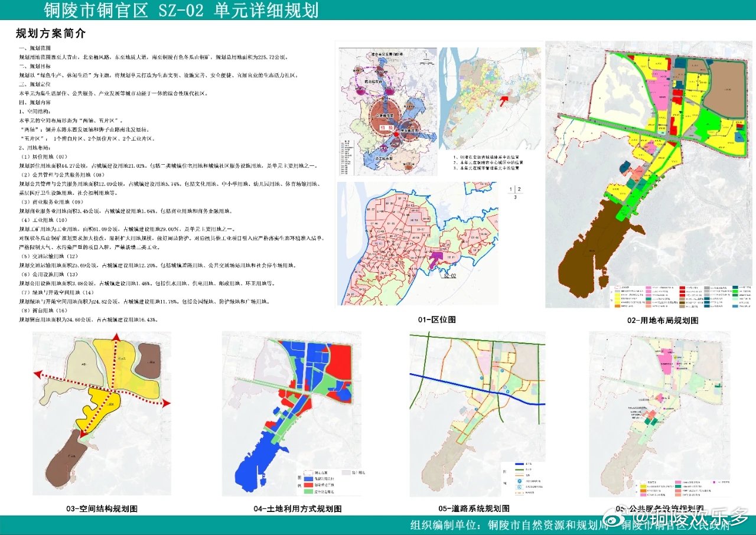Open the river location map with red arrow
This screenshot has height=535, width=756.
pos(490,99)
